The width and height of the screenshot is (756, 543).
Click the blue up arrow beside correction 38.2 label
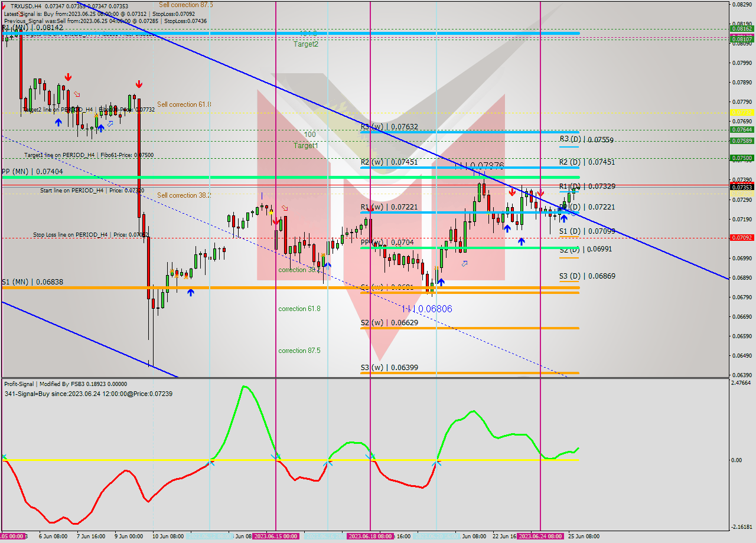(328, 265)
